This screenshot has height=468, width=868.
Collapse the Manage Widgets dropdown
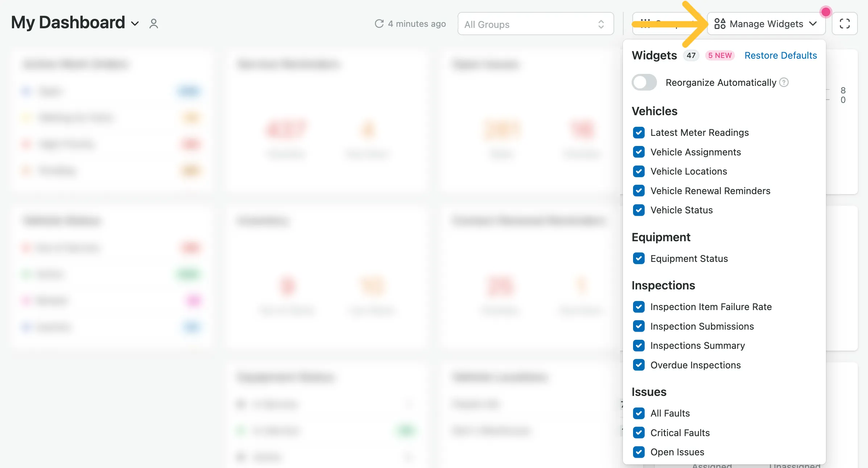(813, 24)
